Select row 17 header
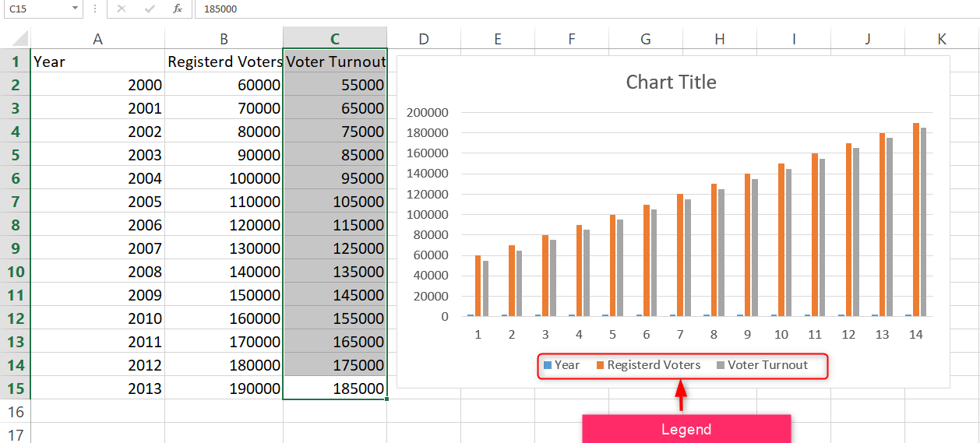The width and height of the screenshot is (980, 443). [x=16, y=434]
